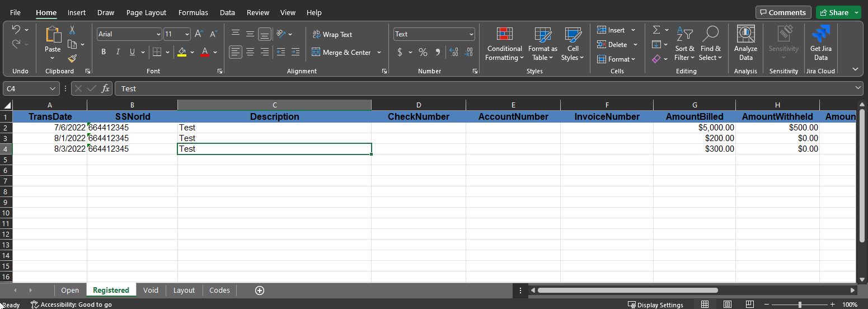Switch to the Codes sheet
868x309 pixels.
coord(219,290)
